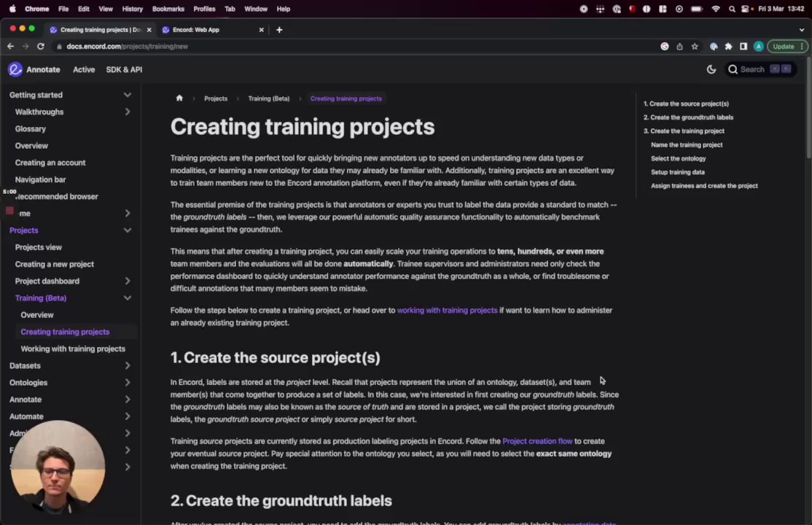Open the Bookmarks menu
Viewport: 812px width, 525px height.
coord(168,9)
